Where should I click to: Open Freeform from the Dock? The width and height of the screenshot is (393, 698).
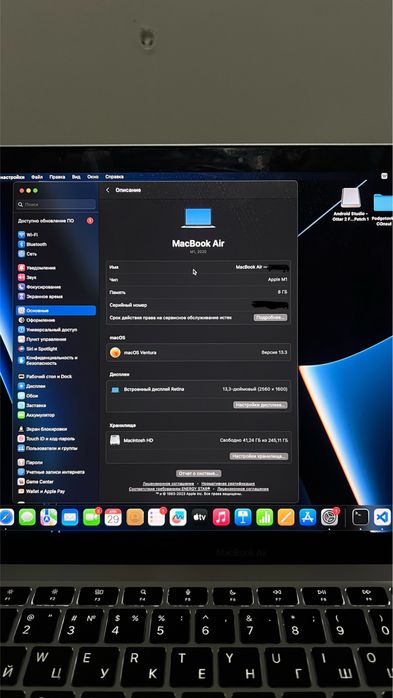[178, 517]
